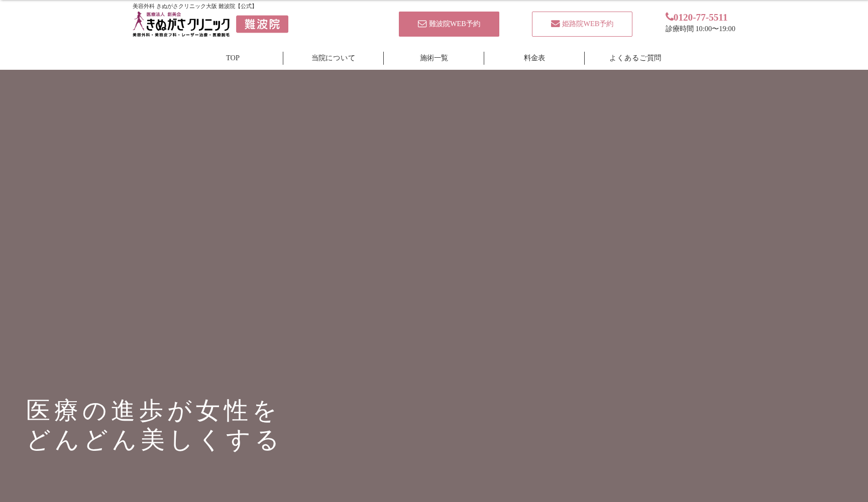Click the small text 美容外科・美容皮フ科・レーザー治療・医療脱毛
Image resolution: width=868 pixels, height=502 pixels.
[181, 35]
